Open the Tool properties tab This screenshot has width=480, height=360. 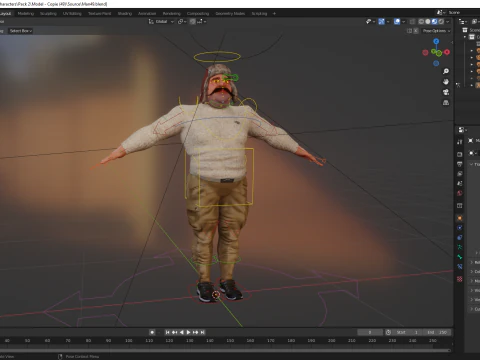(460, 142)
